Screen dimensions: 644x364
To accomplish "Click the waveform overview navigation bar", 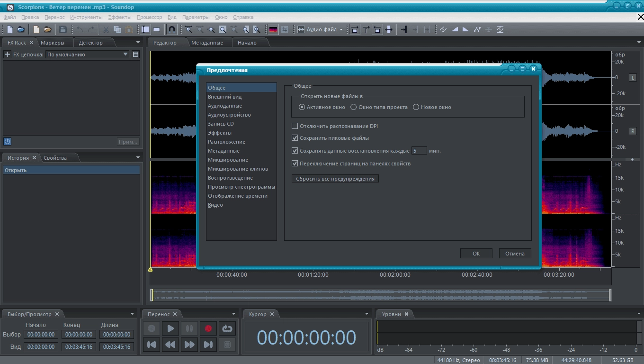I will pos(381,295).
